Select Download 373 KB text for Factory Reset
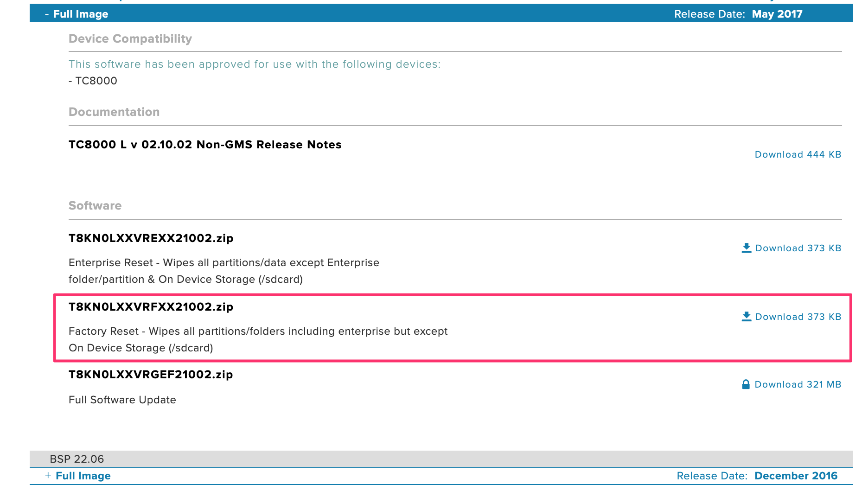 (798, 317)
